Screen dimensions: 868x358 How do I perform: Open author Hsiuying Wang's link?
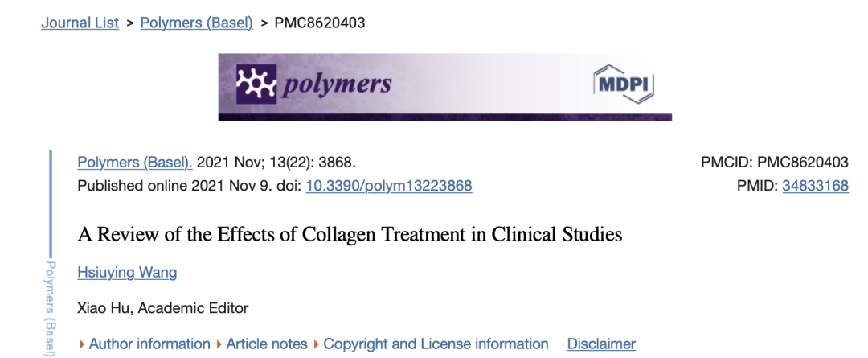pyautogui.click(x=127, y=272)
